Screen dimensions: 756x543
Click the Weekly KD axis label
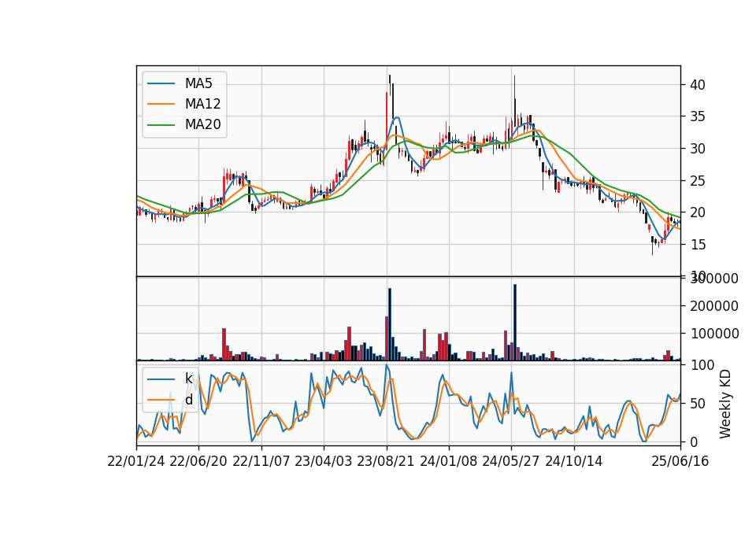(x=724, y=404)
